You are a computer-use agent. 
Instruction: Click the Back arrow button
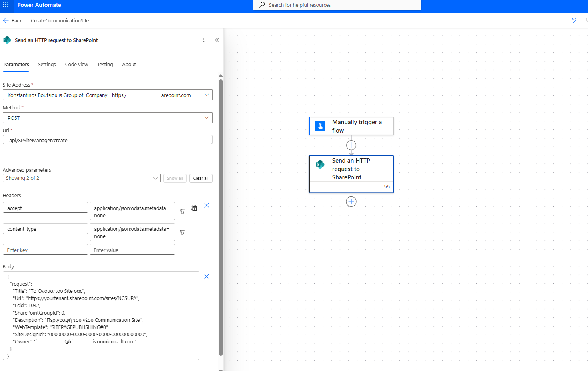pos(12,20)
